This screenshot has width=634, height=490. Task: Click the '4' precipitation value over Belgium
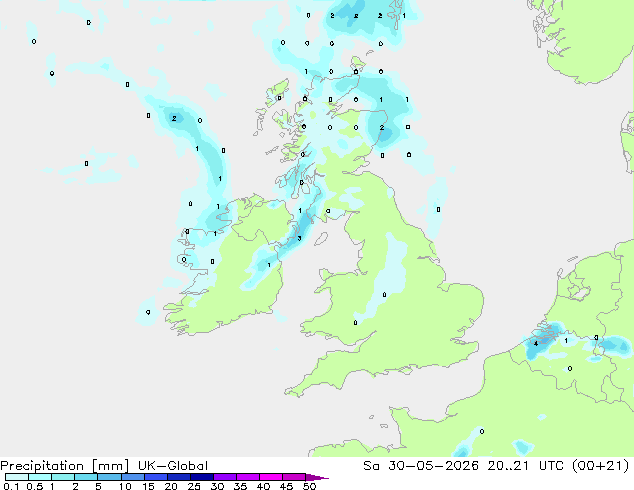(x=536, y=344)
